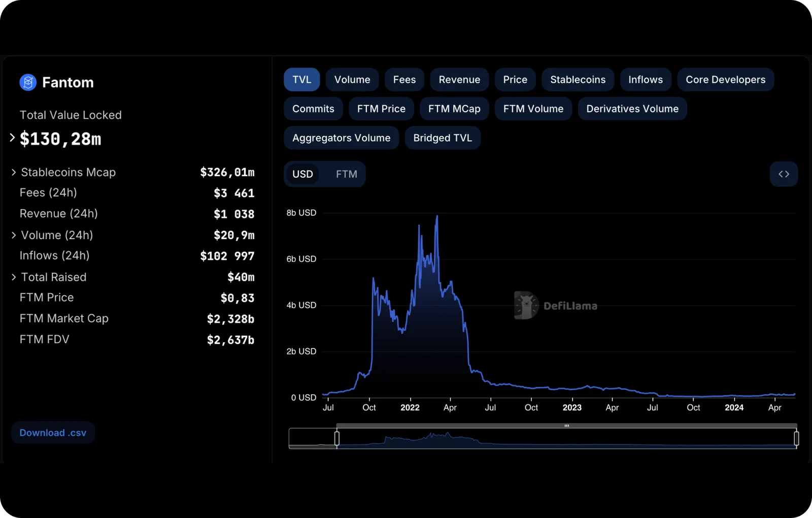Toggle Bridged TVL series
Image resolution: width=812 pixels, height=518 pixels.
pos(443,138)
